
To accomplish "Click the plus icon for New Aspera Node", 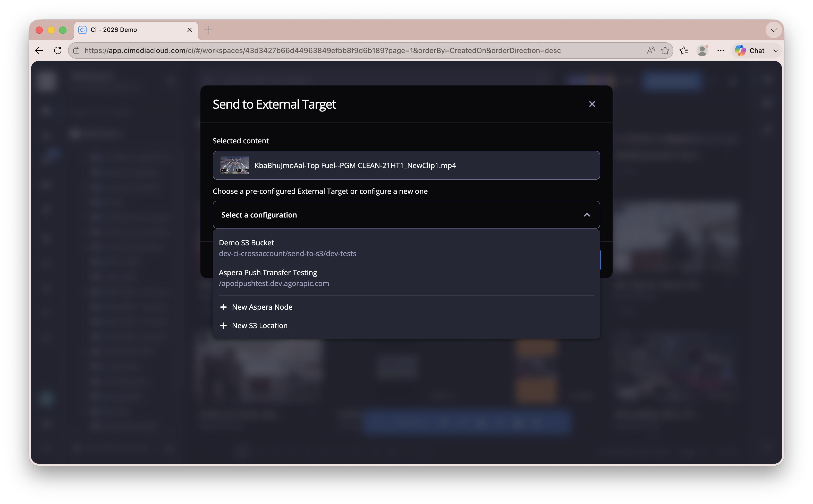I will point(224,307).
